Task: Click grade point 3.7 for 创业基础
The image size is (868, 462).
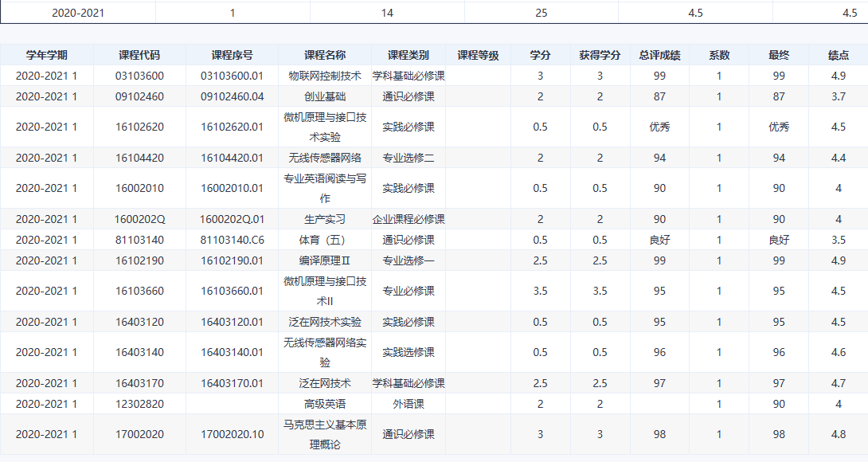Action: pyautogui.click(x=839, y=96)
